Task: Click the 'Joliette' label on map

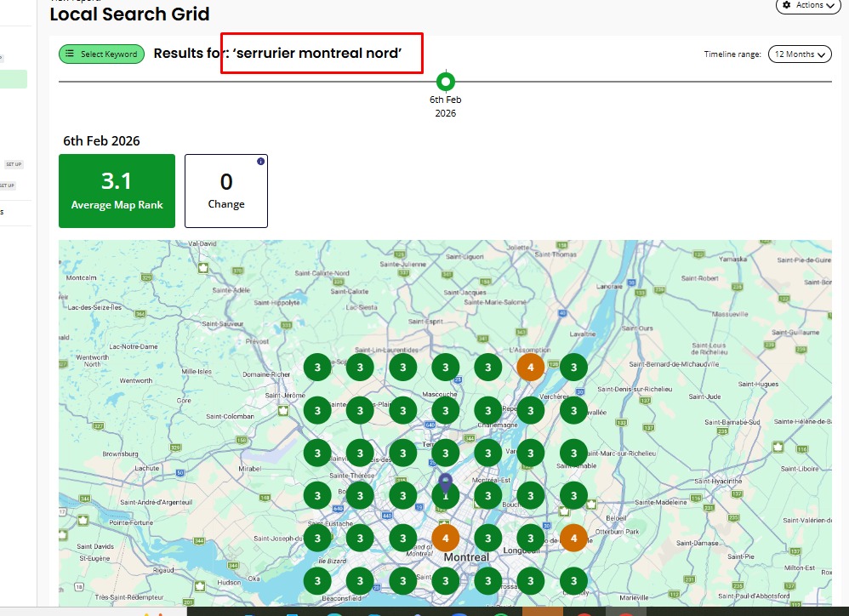Action: [517, 248]
